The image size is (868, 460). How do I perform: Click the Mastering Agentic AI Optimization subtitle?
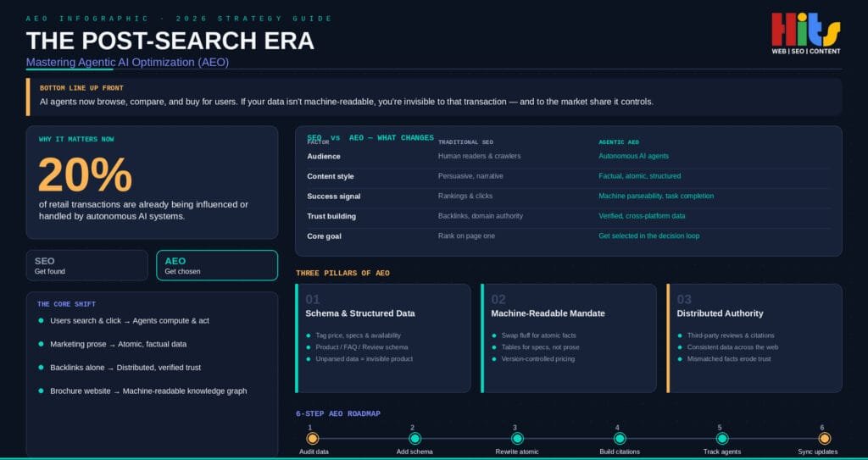tap(127, 63)
